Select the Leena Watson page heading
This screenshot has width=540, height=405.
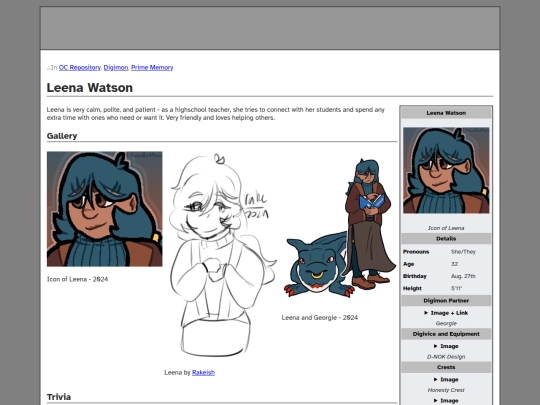[90, 87]
